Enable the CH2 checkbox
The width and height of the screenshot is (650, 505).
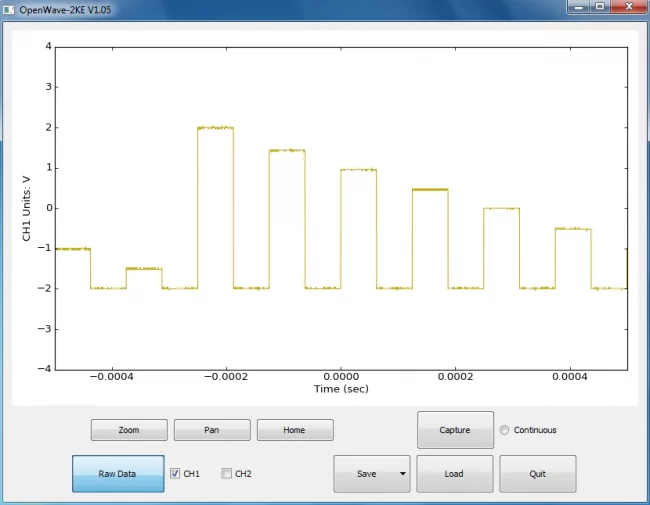(x=226, y=473)
